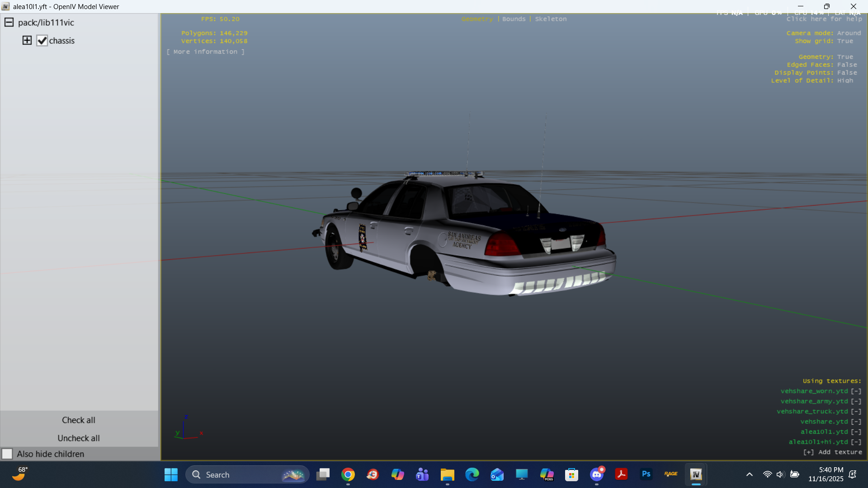Screen dimensions: 868x488
Task: Expand the chassis tree node
Action: (27, 41)
